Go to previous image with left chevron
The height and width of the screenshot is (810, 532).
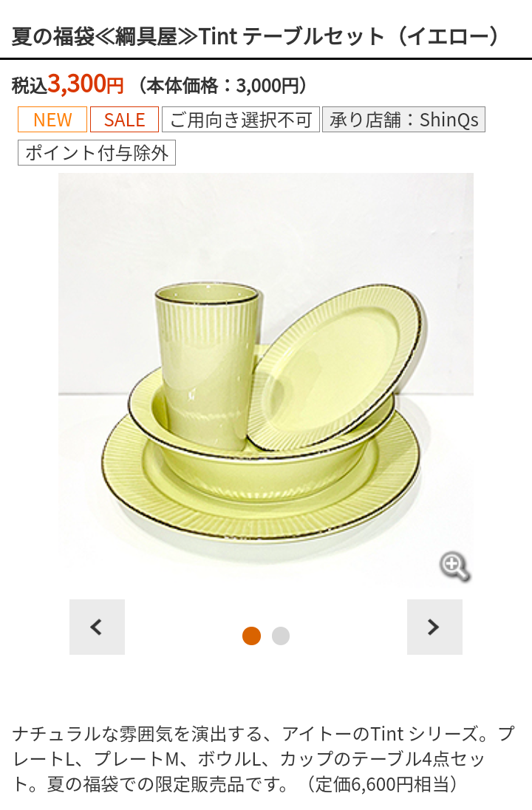coord(97,627)
